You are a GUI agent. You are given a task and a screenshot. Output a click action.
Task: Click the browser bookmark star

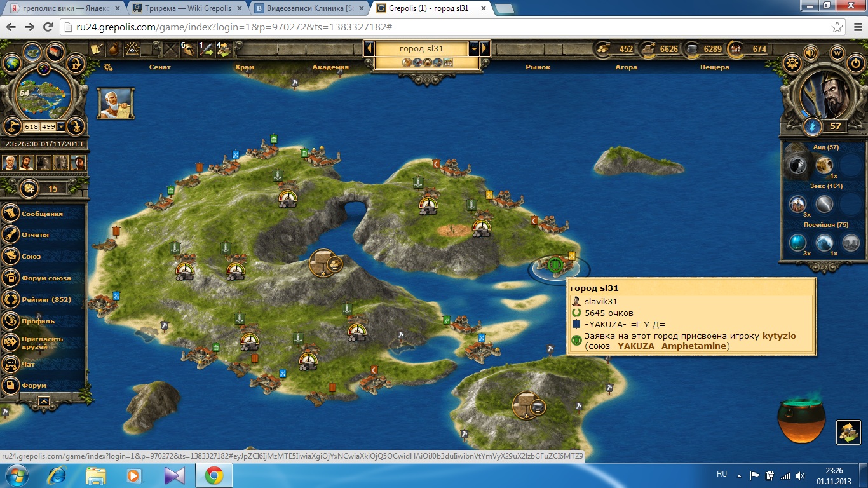coord(837,27)
